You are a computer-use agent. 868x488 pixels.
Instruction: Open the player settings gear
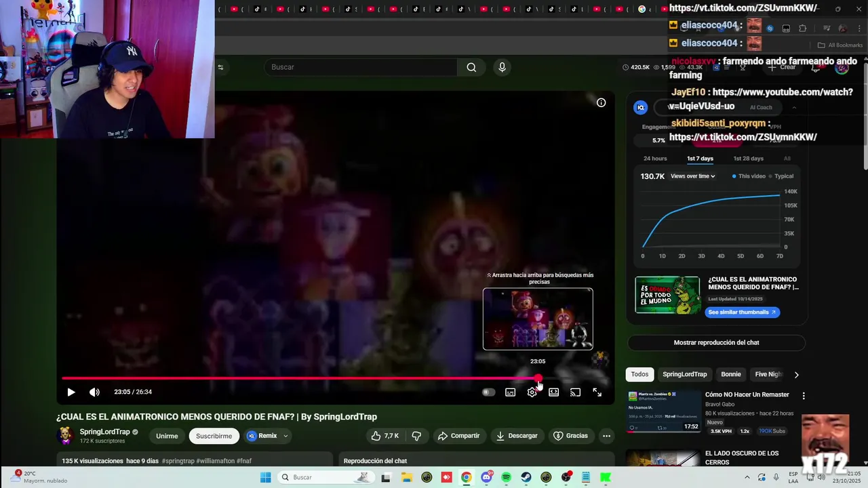532,392
